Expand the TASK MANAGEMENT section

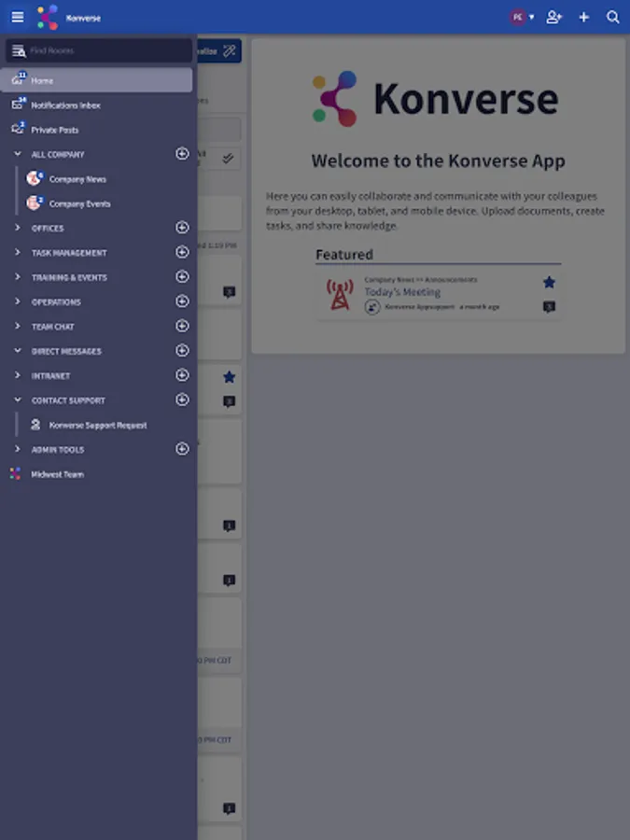tap(18, 252)
